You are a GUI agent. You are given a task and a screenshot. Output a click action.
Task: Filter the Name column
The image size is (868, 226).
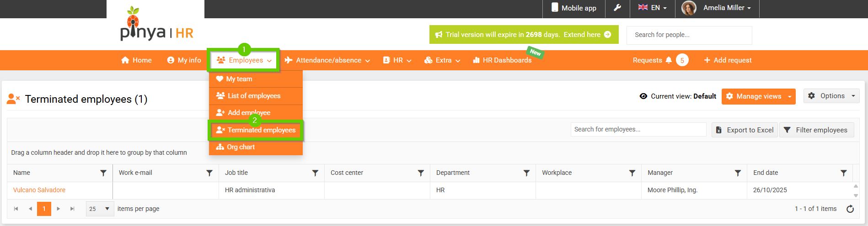click(103, 173)
